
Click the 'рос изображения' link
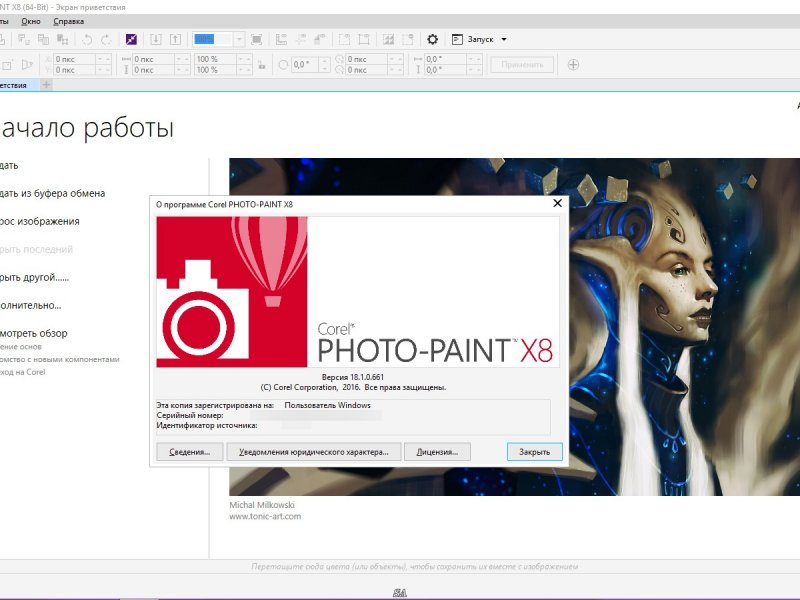point(39,221)
